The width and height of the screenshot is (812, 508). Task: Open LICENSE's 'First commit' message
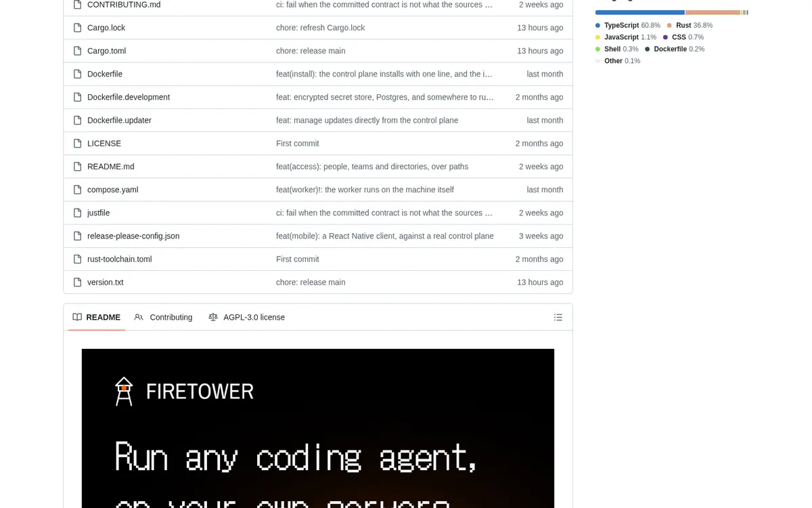(297, 143)
